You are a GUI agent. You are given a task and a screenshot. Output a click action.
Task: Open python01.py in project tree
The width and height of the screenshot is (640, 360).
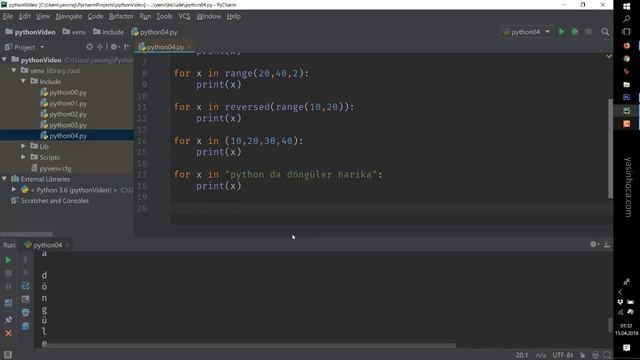coord(68,103)
